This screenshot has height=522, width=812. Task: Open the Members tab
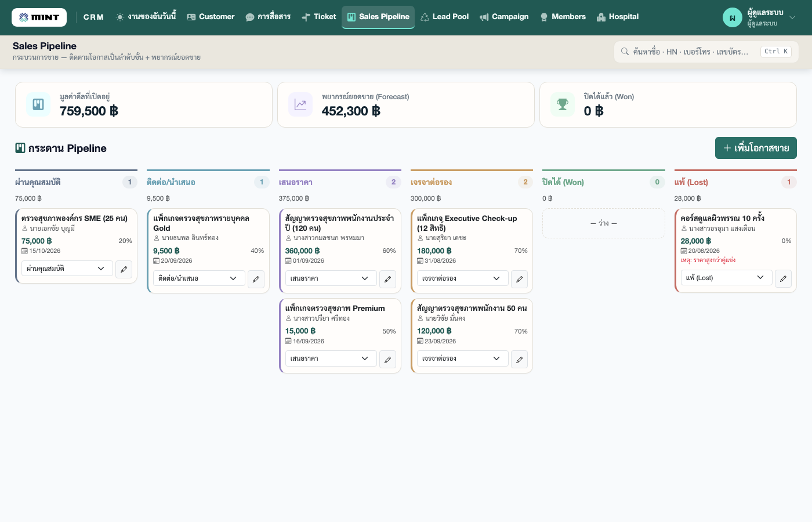click(563, 17)
